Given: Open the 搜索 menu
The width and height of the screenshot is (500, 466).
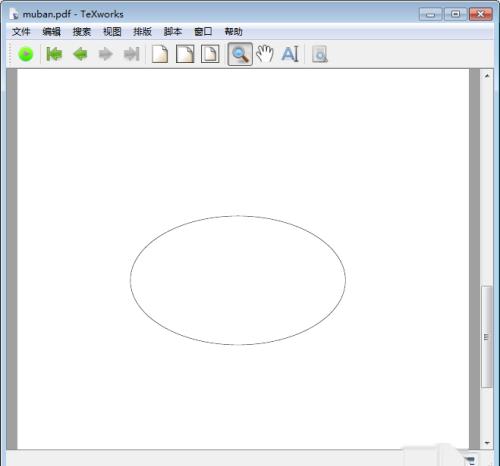Looking at the screenshot, I should click(82, 32).
